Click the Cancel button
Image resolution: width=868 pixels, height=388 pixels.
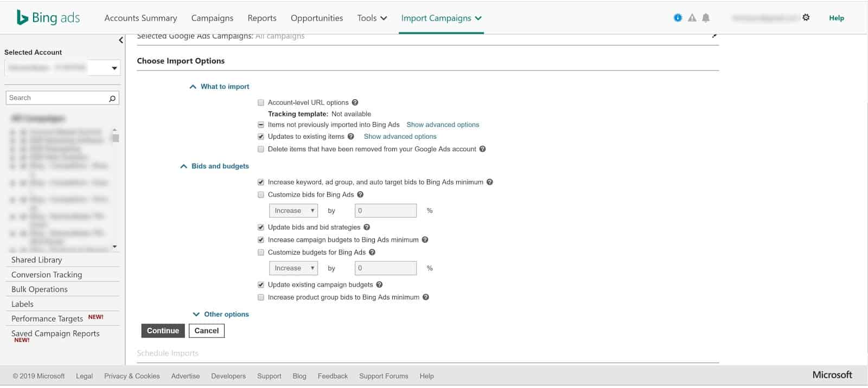coord(207,331)
